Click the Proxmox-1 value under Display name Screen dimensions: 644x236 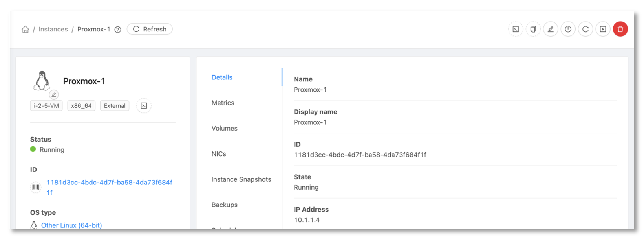click(x=310, y=122)
